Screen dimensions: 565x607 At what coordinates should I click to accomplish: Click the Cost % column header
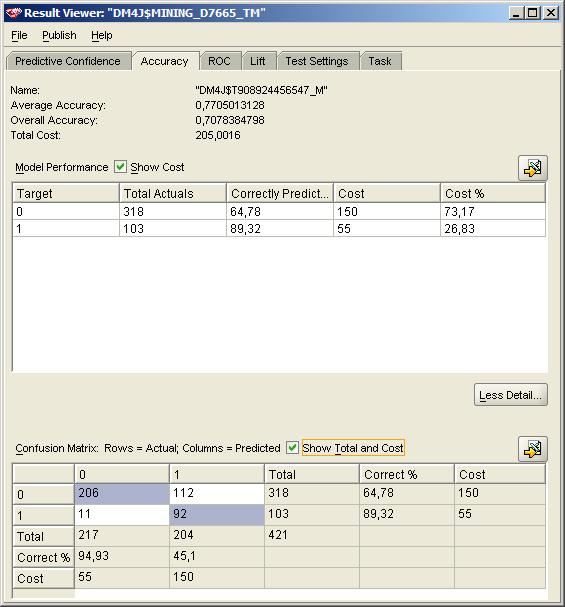click(x=493, y=193)
